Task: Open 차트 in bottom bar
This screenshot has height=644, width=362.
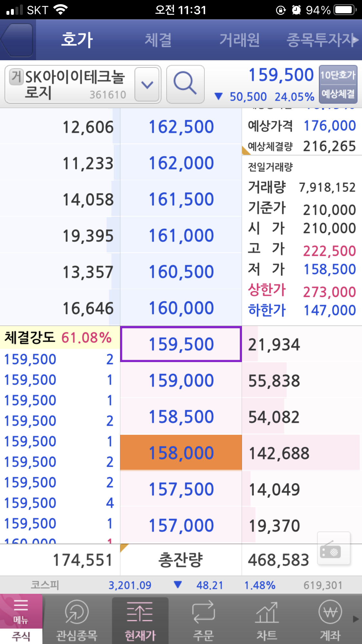Action: click(x=267, y=620)
